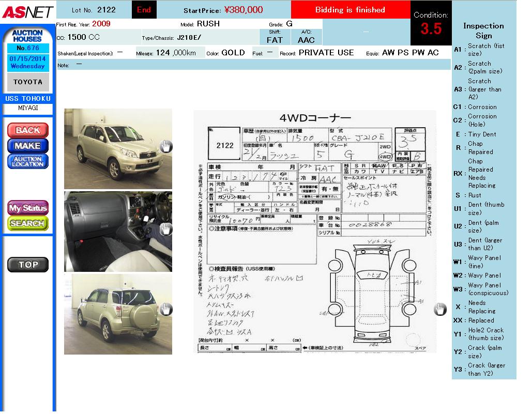The image size is (532, 414).
Task: Click the Condition 3.5 score box
Action: click(x=431, y=23)
